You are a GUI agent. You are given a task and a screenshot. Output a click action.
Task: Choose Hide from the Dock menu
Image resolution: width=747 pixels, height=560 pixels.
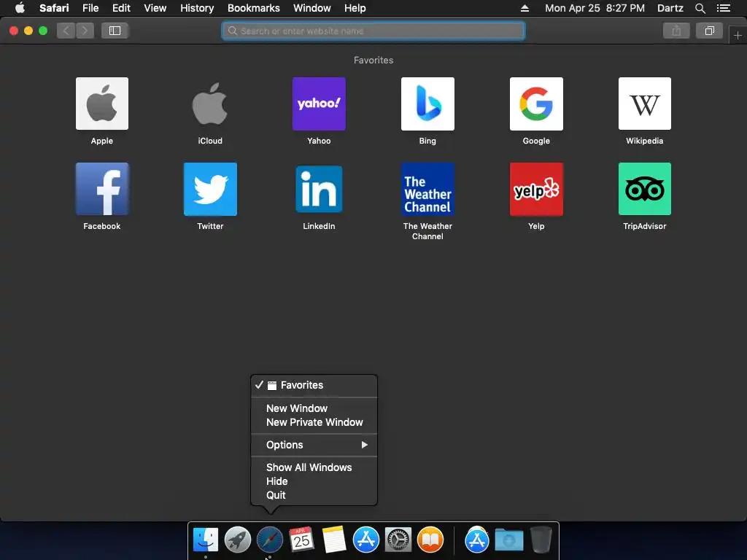(314, 481)
